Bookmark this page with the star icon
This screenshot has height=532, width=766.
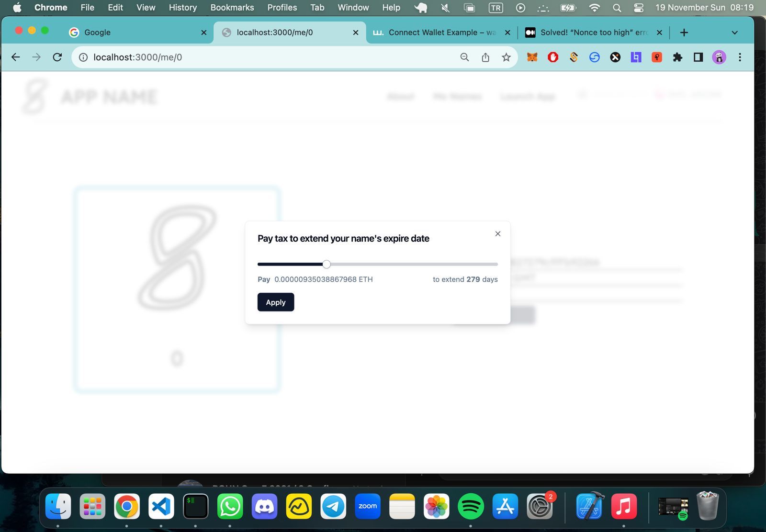(506, 57)
